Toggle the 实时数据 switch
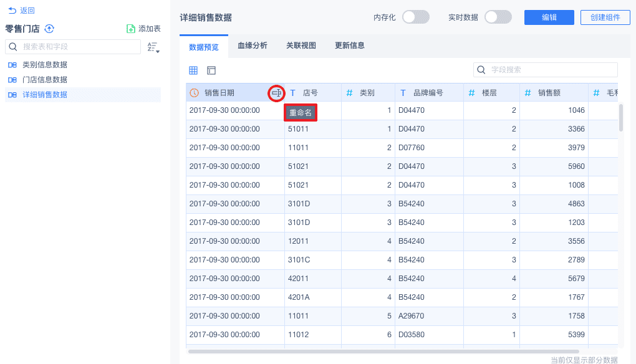Image resolution: width=636 pixels, height=364 pixels. tap(498, 17)
